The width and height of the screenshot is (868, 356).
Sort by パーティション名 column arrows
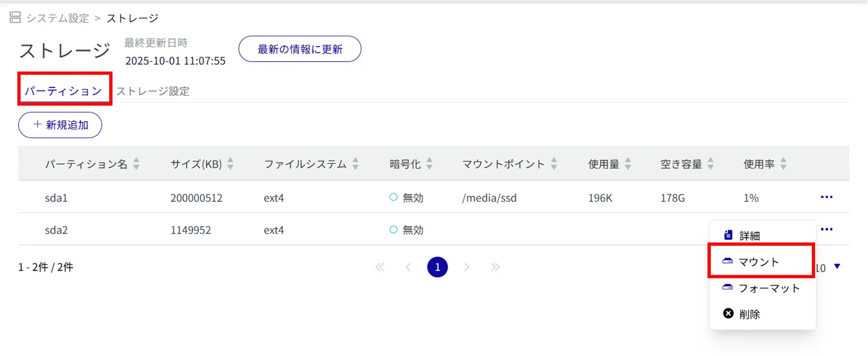point(136,164)
